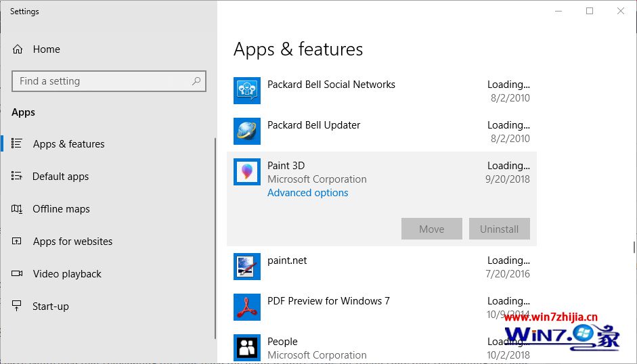Click the Paint 3D app name
637x364 pixels.
(286, 165)
